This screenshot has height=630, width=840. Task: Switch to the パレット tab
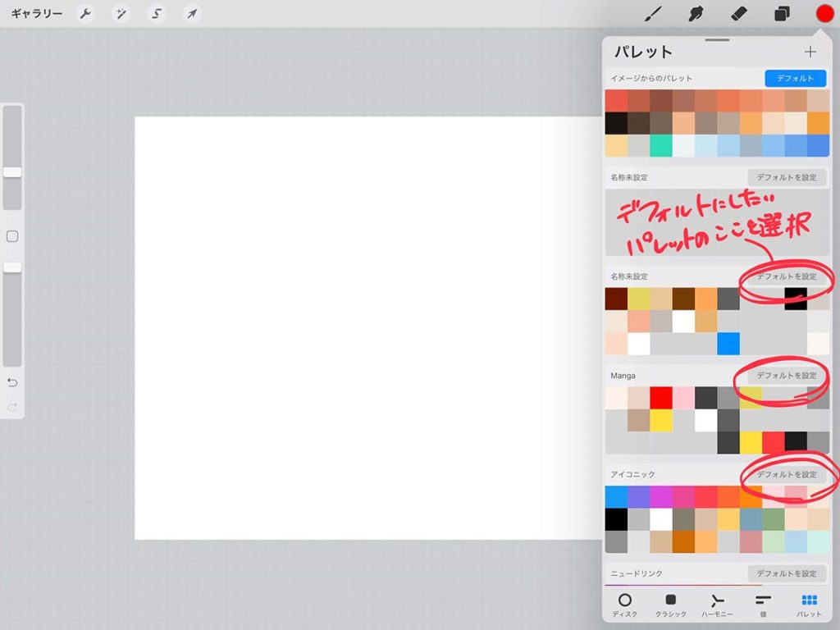[x=809, y=605]
